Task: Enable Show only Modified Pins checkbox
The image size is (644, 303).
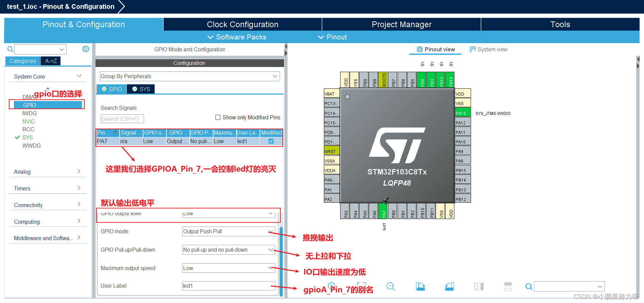Action: [x=218, y=117]
